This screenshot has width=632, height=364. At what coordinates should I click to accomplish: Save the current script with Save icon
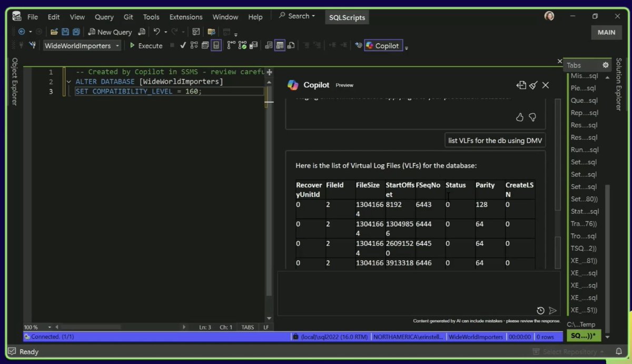(65, 32)
